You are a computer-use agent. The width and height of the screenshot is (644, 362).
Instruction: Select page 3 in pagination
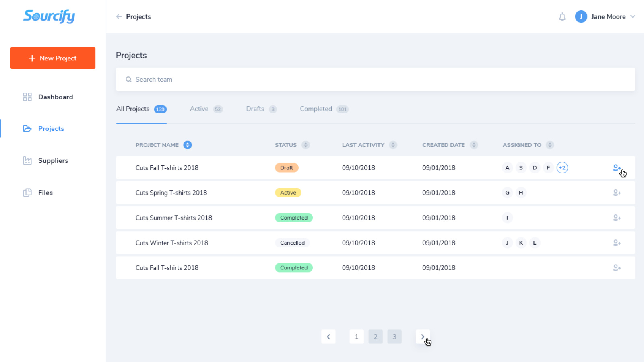click(x=394, y=337)
